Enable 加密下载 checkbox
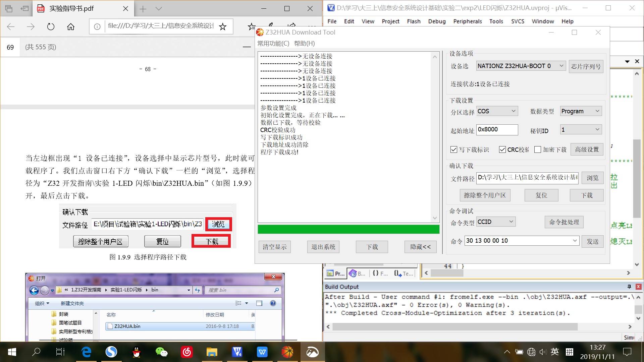The image size is (644, 362). pyautogui.click(x=538, y=149)
